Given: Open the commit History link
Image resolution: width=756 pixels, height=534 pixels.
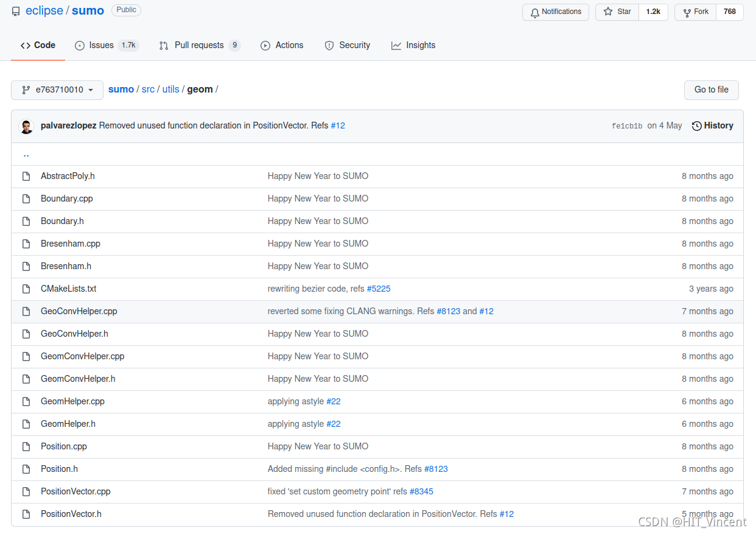Looking at the screenshot, I should click(x=712, y=125).
